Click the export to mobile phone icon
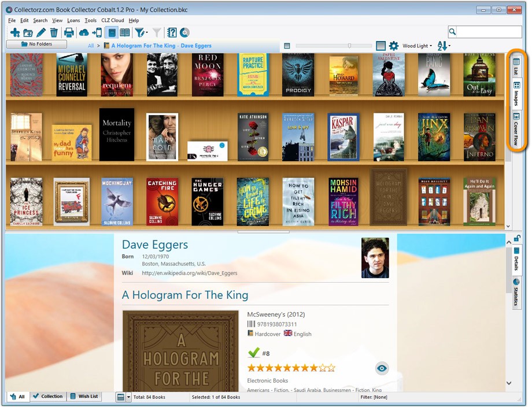The height and width of the screenshot is (407, 532). pos(97,32)
